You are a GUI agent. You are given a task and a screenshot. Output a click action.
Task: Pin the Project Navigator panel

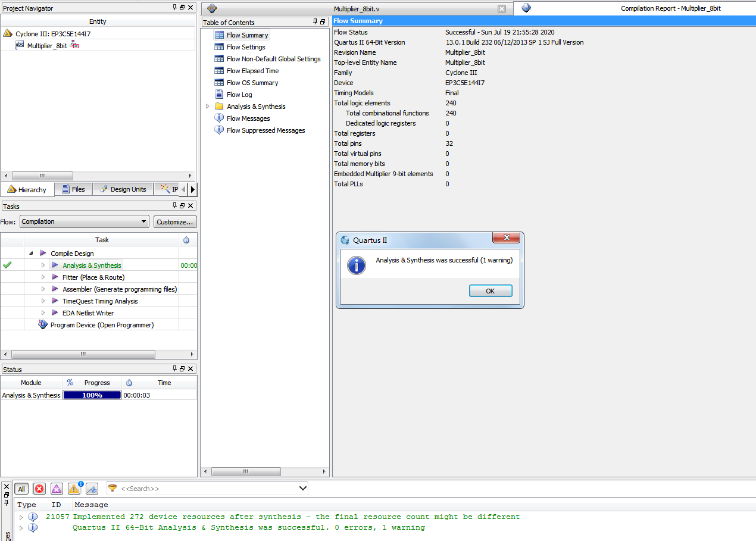(175, 8)
